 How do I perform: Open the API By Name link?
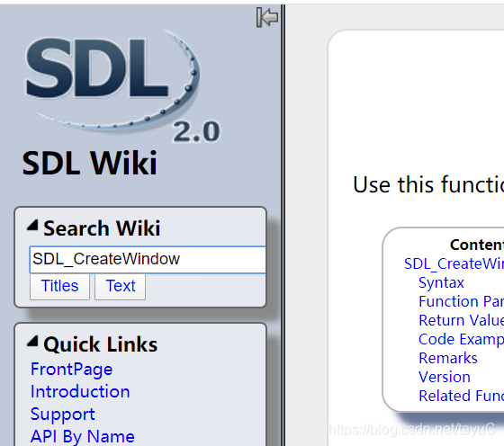82,436
